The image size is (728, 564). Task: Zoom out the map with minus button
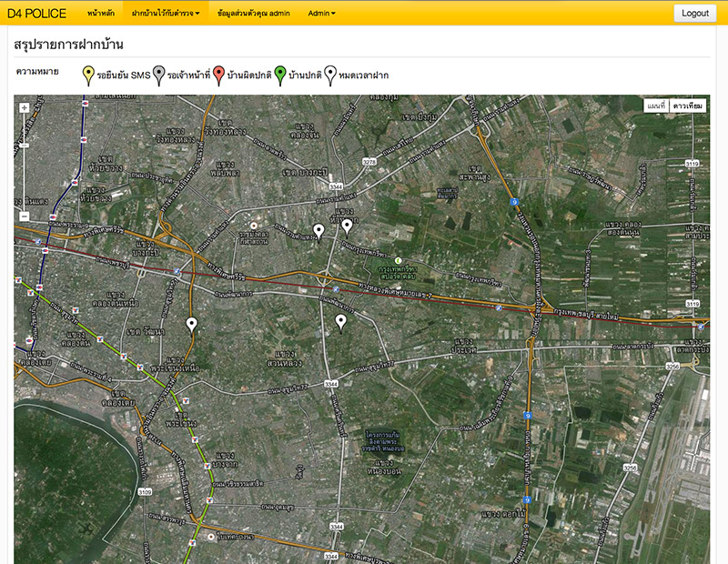coord(24,216)
